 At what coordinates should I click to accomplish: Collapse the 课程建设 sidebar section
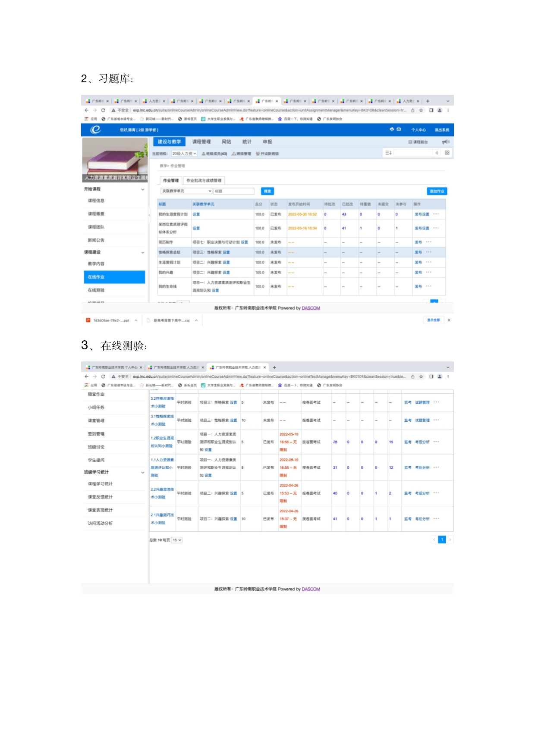click(x=142, y=252)
